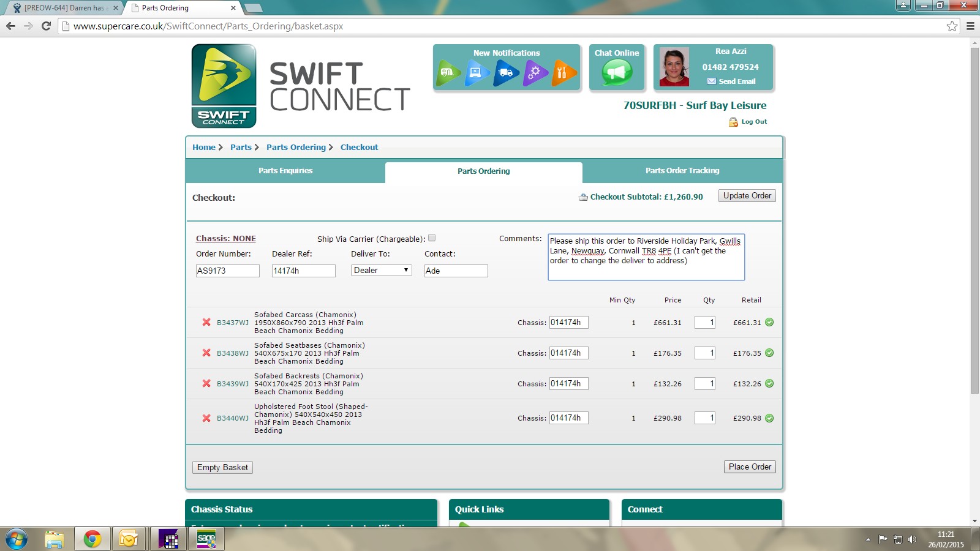Remove item B3437WJ with red X

[x=206, y=323]
